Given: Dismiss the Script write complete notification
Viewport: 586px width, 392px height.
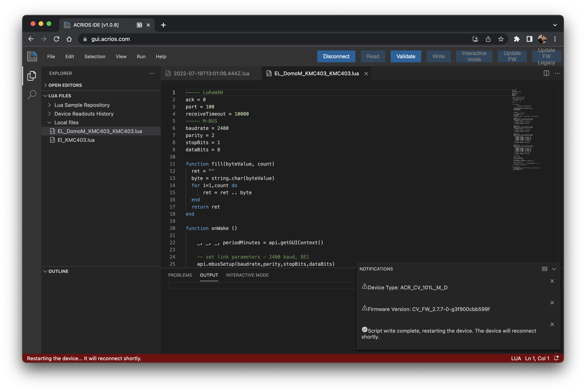Looking at the screenshot, I should (552, 324).
